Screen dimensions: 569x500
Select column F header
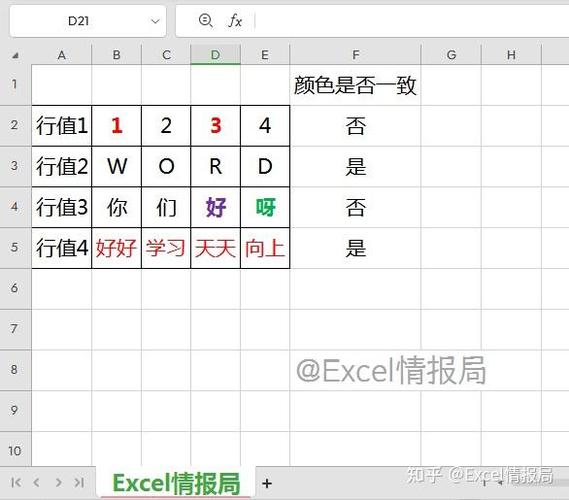coord(356,55)
